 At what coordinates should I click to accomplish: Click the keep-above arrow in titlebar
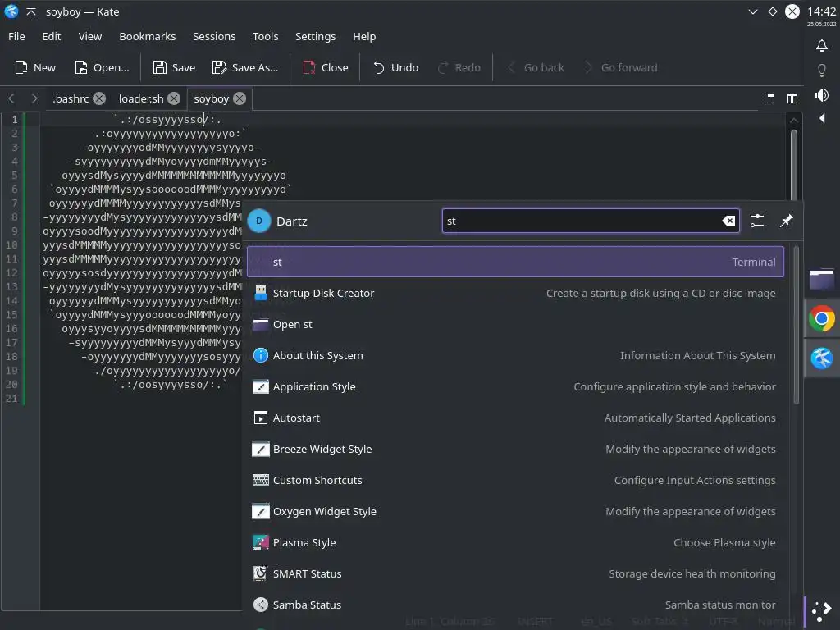pos(31,11)
